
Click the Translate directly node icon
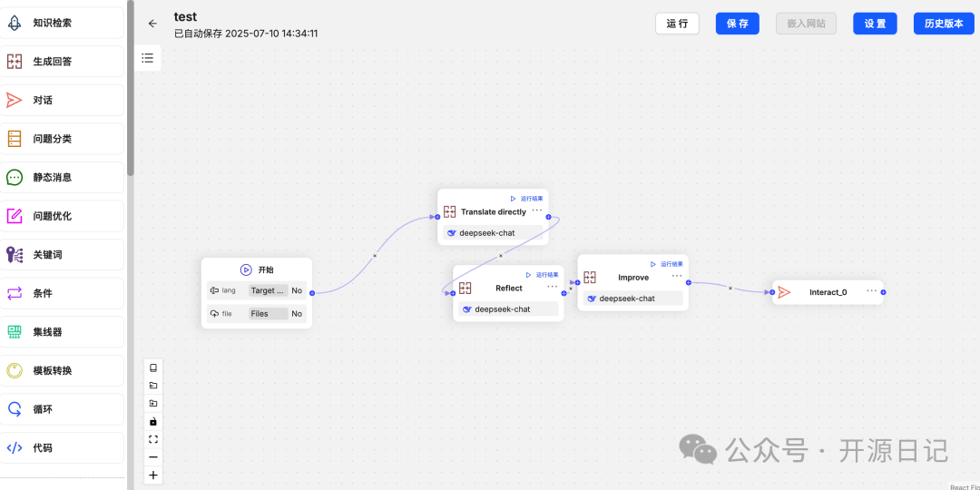pyautogui.click(x=449, y=211)
